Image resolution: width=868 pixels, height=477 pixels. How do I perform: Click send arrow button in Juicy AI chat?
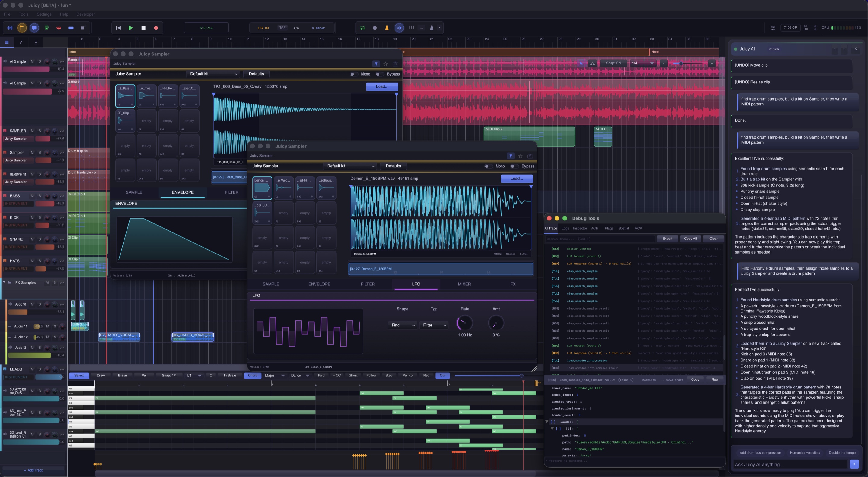pyautogui.click(x=854, y=464)
